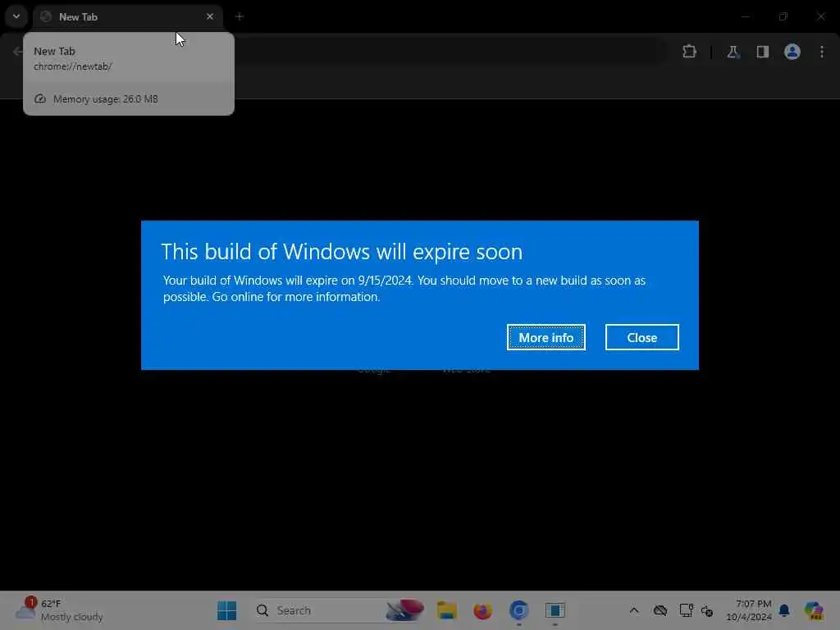Image resolution: width=840 pixels, height=630 pixels.
Task: Open the Extensions puzzle icon
Action: [689, 52]
